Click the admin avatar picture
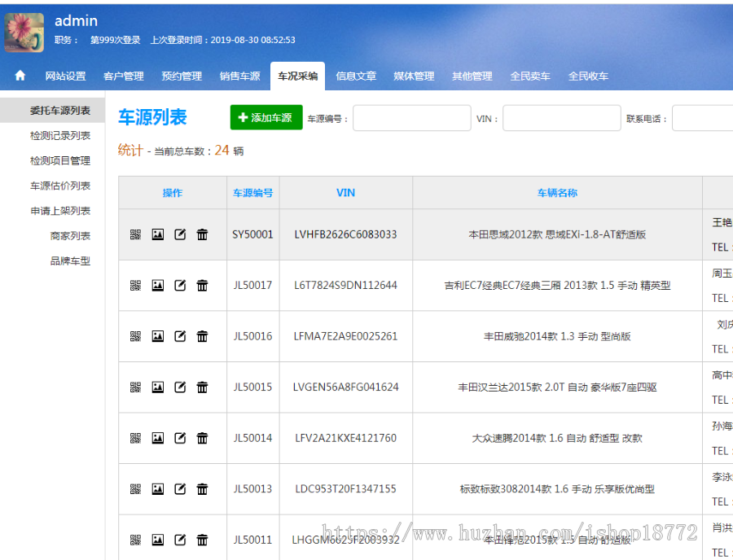Viewport: 733px width, 560px height. [x=24, y=33]
